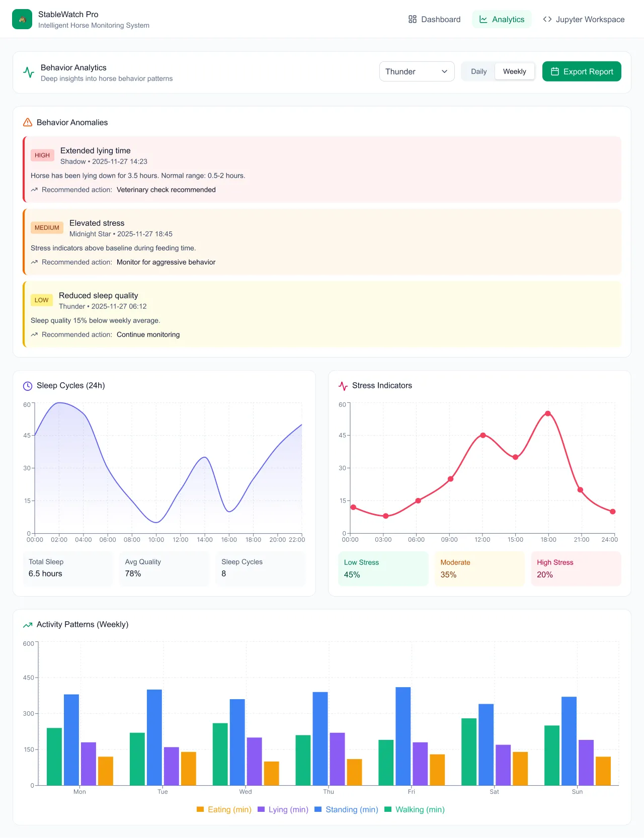The height and width of the screenshot is (838, 644).
Task: Click the blue Standing (min) legend swatch
Action: click(x=318, y=809)
